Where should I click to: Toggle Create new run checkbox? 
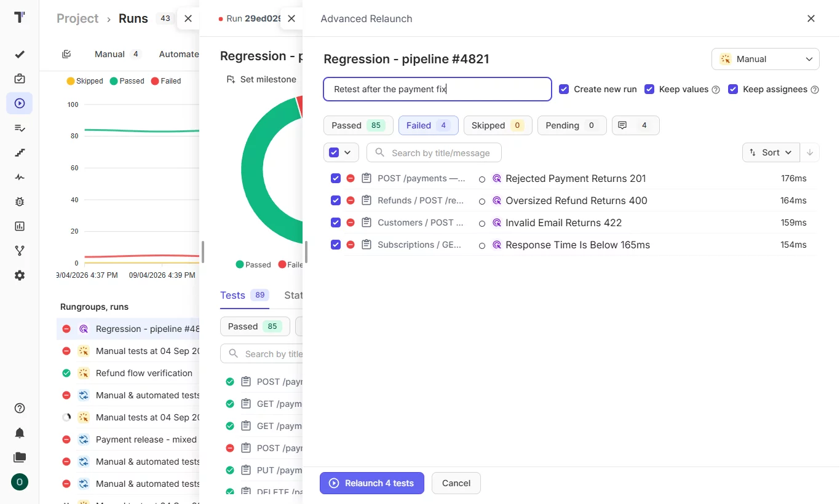tap(564, 89)
